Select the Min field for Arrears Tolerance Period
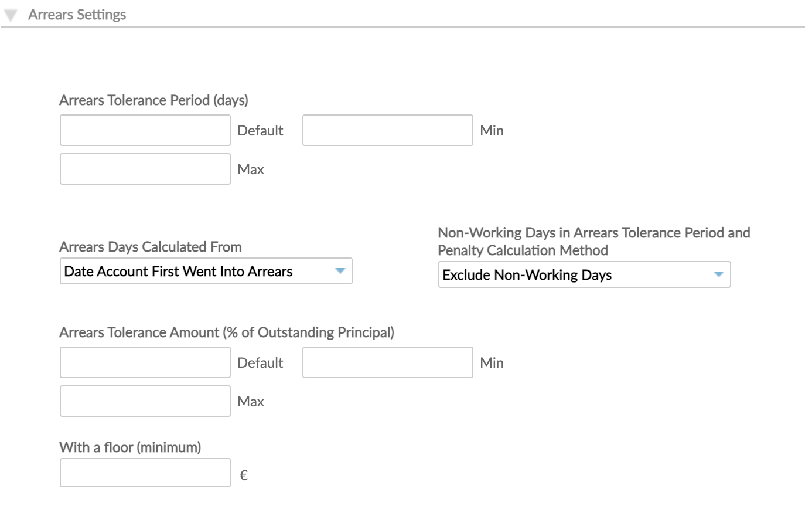The width and height of the screenshot is (812, 509). tap(387, 130)
